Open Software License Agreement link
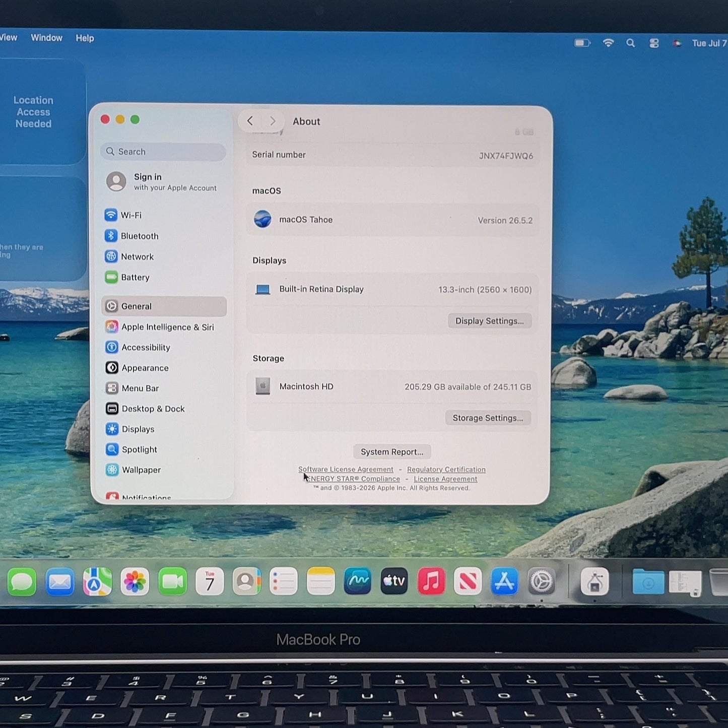Image resolution: width=728 pixels, height=728 pixels. click(x=346, y=470)
